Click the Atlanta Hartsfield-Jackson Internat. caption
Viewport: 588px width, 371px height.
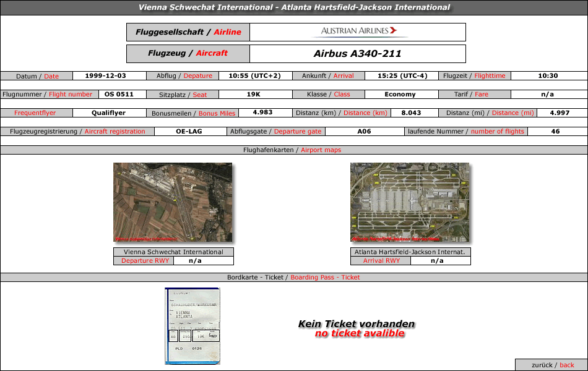point(410,252)
